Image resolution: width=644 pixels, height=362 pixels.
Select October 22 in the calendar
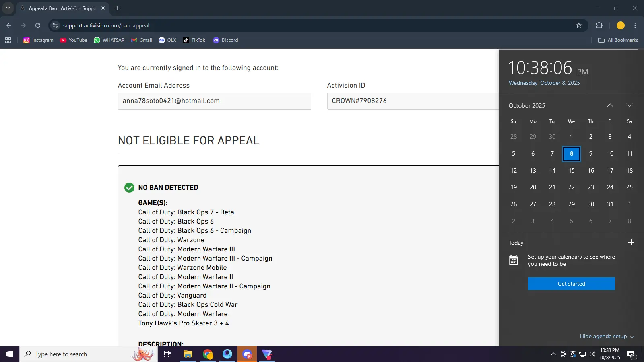[x=572, y=187]
